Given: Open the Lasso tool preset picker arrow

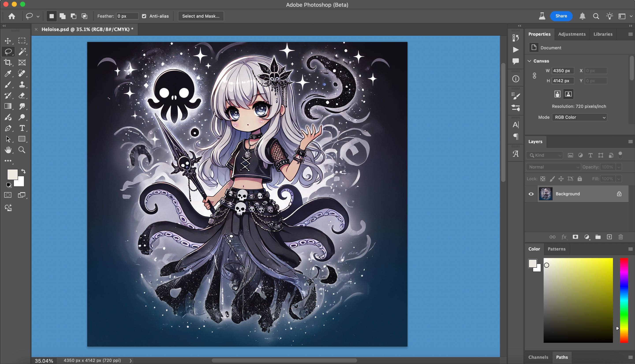Looking at the screenshot, I should coord(38,17).
